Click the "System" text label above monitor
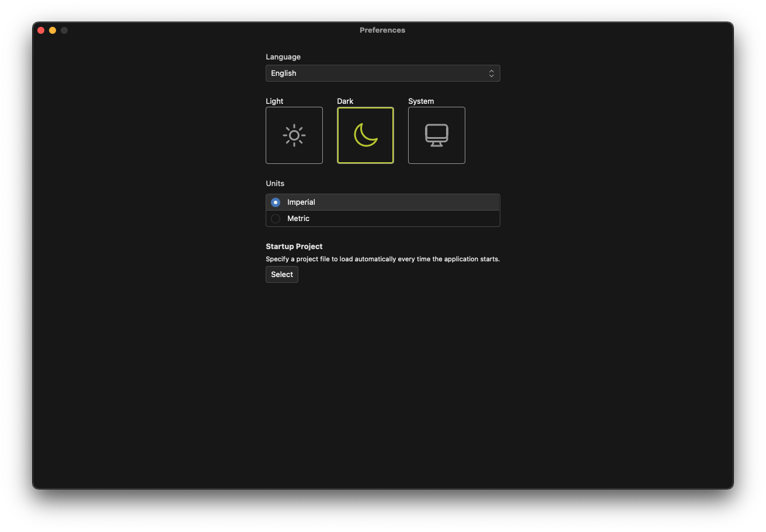The image size is (766, 532). point(421,101)
